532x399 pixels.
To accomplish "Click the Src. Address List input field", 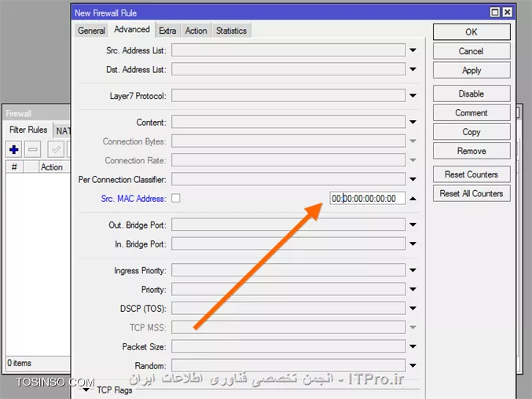I will (288, 50).
